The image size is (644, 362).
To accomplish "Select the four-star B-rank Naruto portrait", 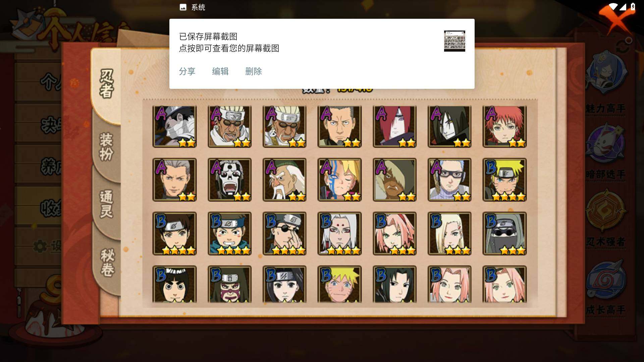I will (504, 180).
